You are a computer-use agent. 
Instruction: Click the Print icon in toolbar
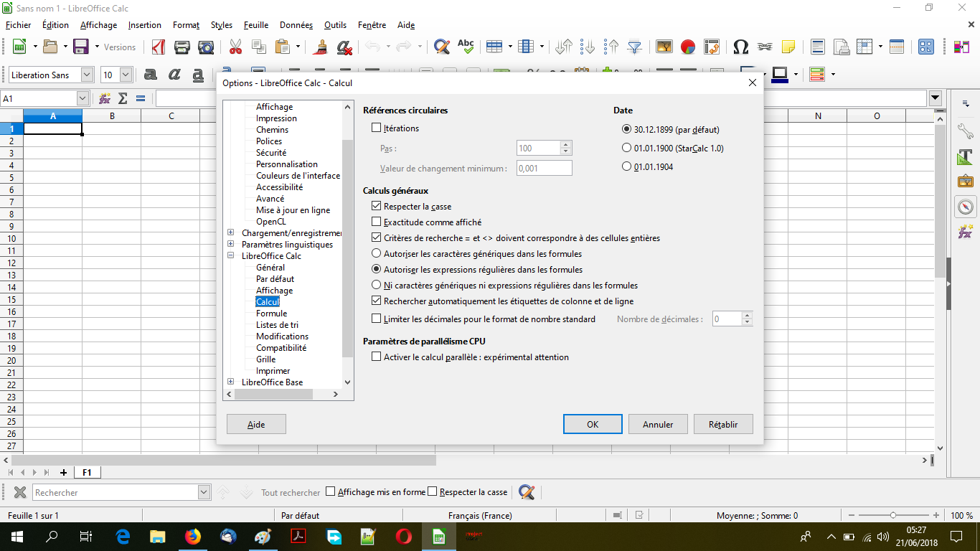click(x=182, y=47)
